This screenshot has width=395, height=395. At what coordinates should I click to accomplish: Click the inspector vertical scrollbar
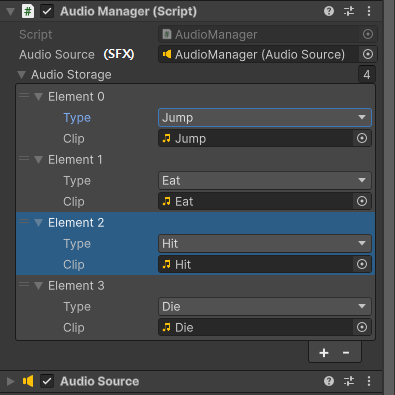(389, 197)
